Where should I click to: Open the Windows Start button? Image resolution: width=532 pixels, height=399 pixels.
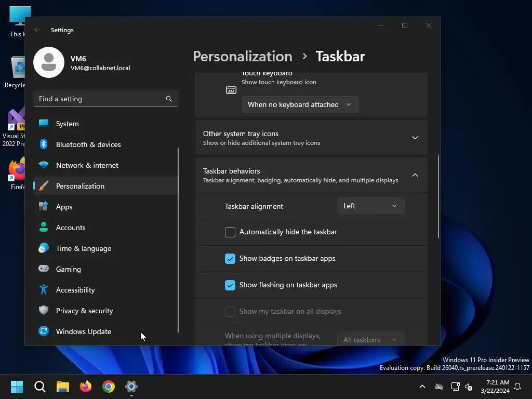click(17, 387)
